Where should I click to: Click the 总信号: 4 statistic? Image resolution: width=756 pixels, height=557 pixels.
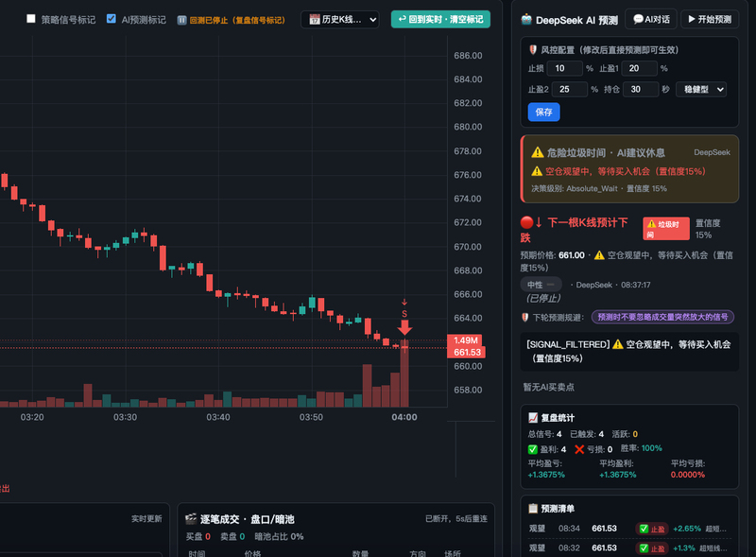pyautogui.click(x=545, y=434)
